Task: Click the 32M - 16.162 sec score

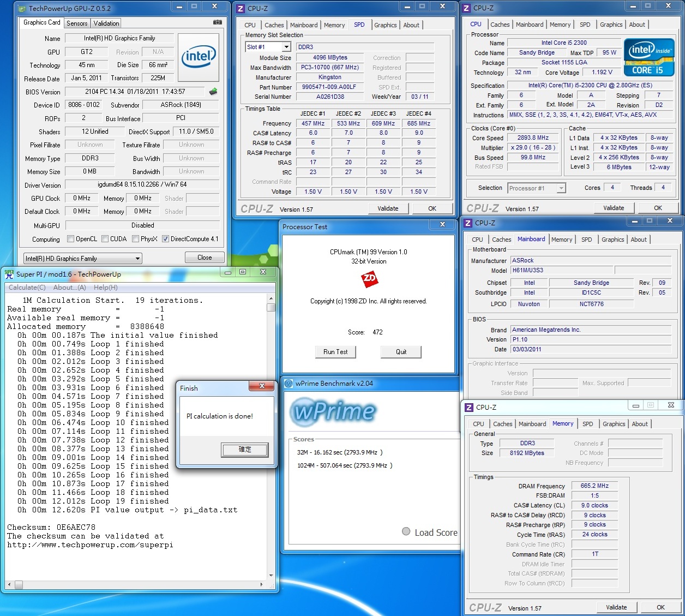Action: [340, 452]
